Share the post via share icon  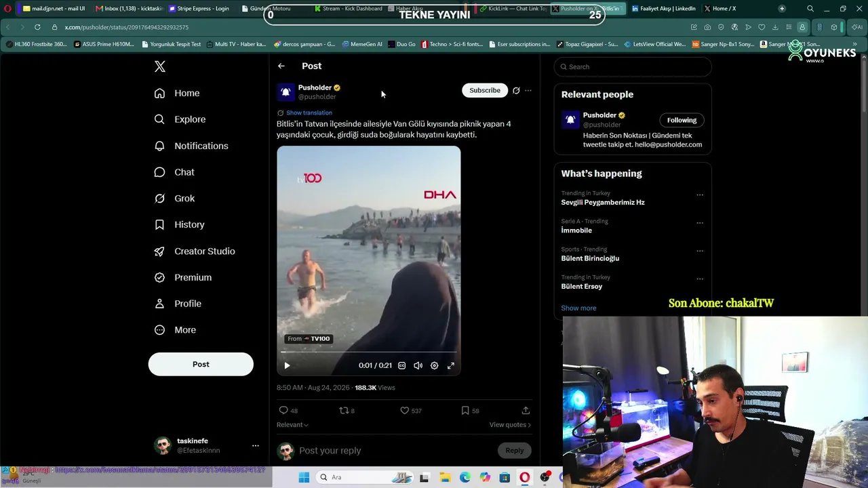pos(526,410)
